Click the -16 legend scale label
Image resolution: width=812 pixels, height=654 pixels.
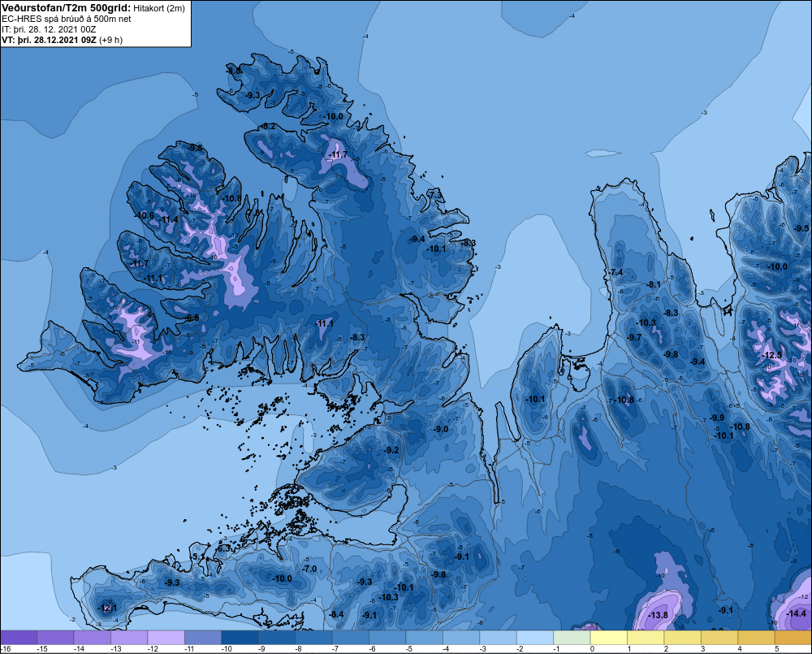pos(6,649)
